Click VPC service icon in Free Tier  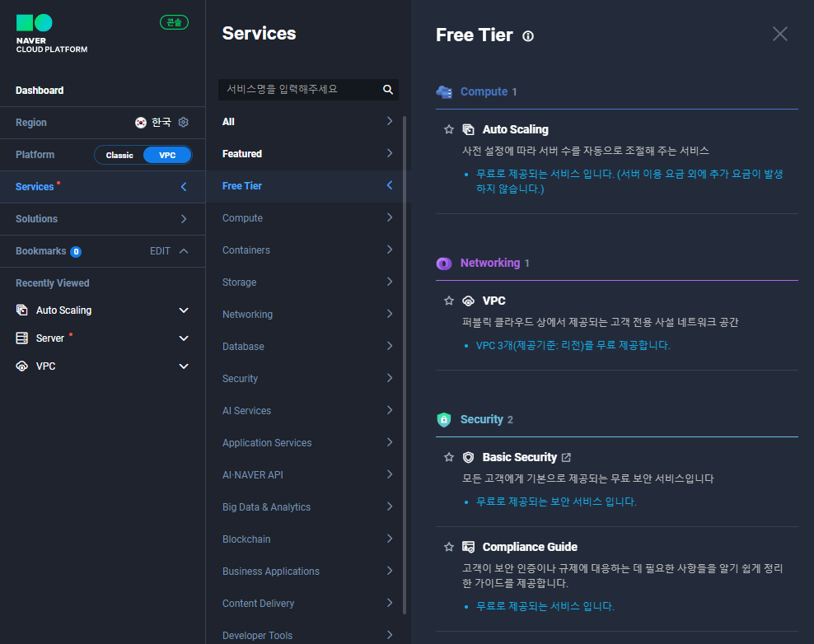(x=468, y=301)
